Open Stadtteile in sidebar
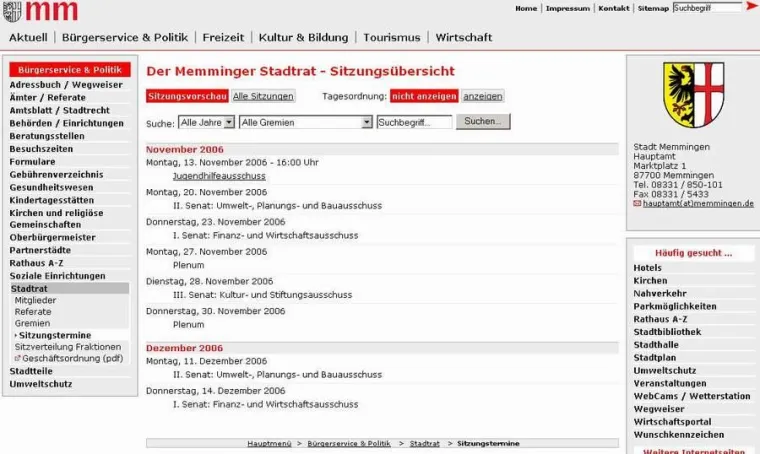Image resolution: width=760 pixels, height=454 pixels. click(31, 371)
